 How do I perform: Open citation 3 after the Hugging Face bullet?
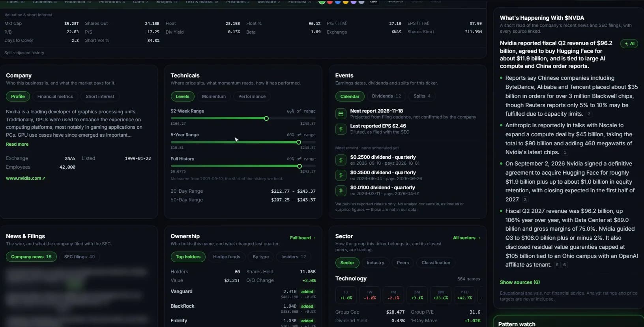click(525, 200)
